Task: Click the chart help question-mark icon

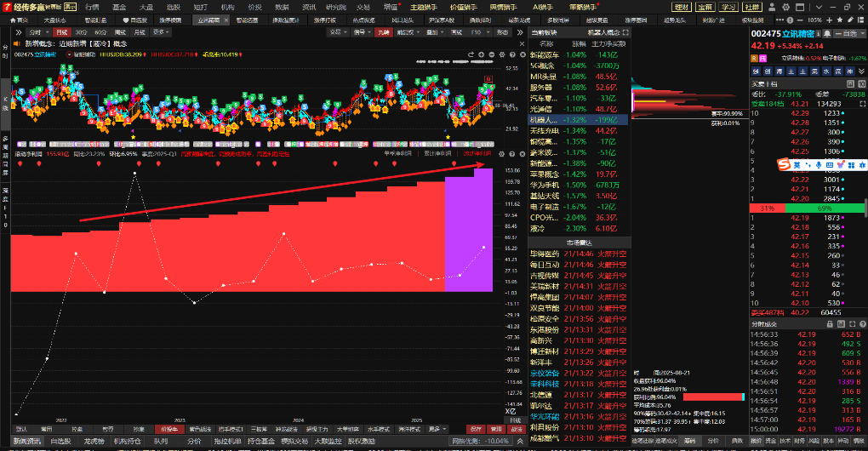Action: pyautogui.click(x=512, y=54)
